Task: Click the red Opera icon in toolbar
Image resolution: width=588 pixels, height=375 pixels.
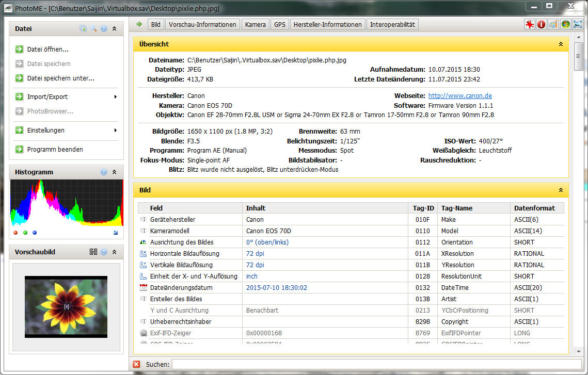Action: [541, 24]
